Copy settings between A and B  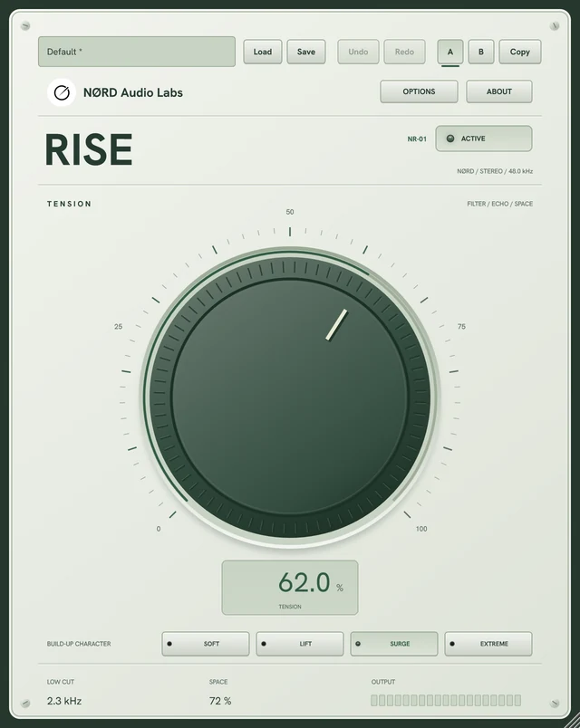[520, 52]
